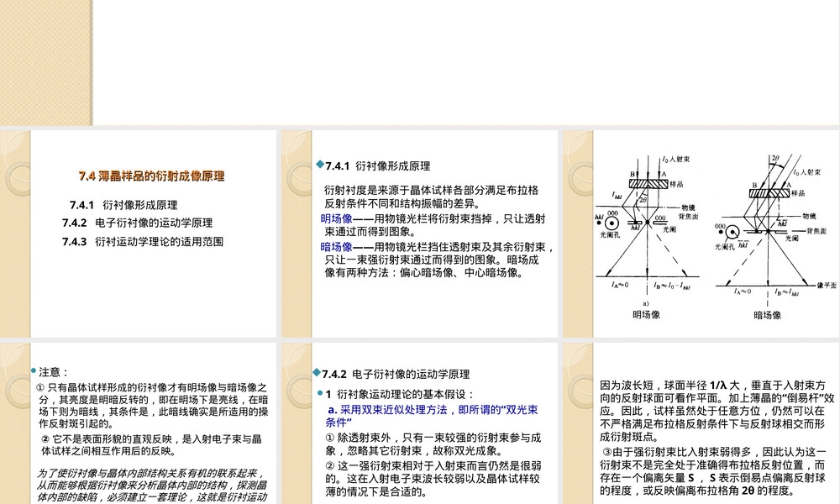Image resolution: width=840 pixels, height=504 pixels.
Task: Open the slide 7.4.2 电子衍衬像的运动学原理
Action: tap(419, 423)
